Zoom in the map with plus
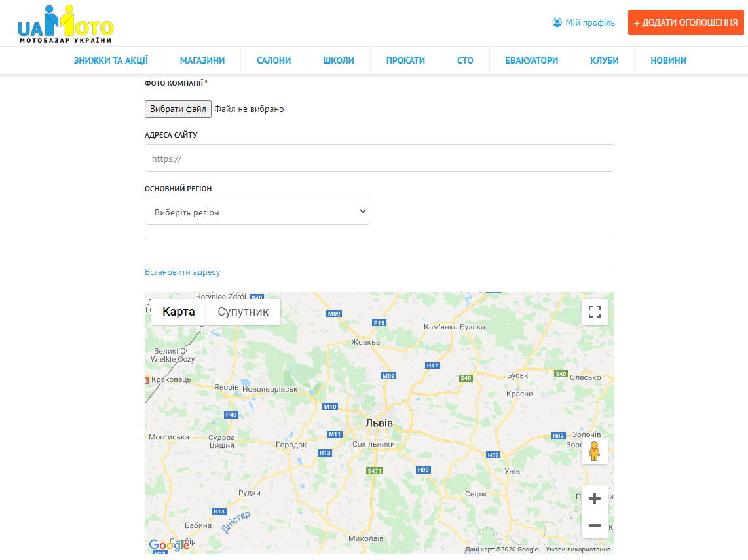Screen dimensions: 748x560 tap(594, 498)
